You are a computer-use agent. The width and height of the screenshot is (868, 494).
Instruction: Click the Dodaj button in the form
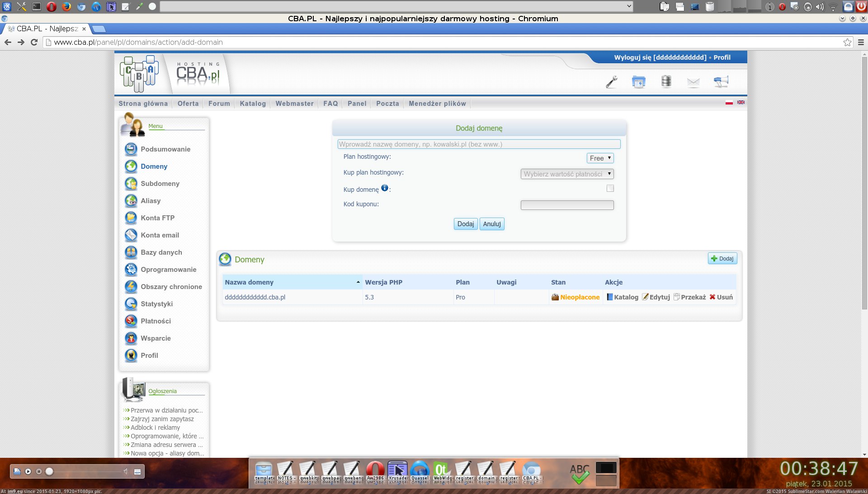coord(466,224)
